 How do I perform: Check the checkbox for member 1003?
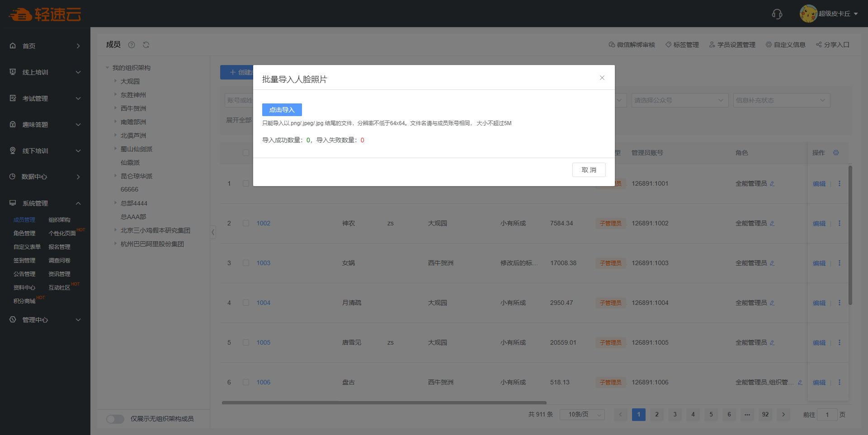[246, 263]
